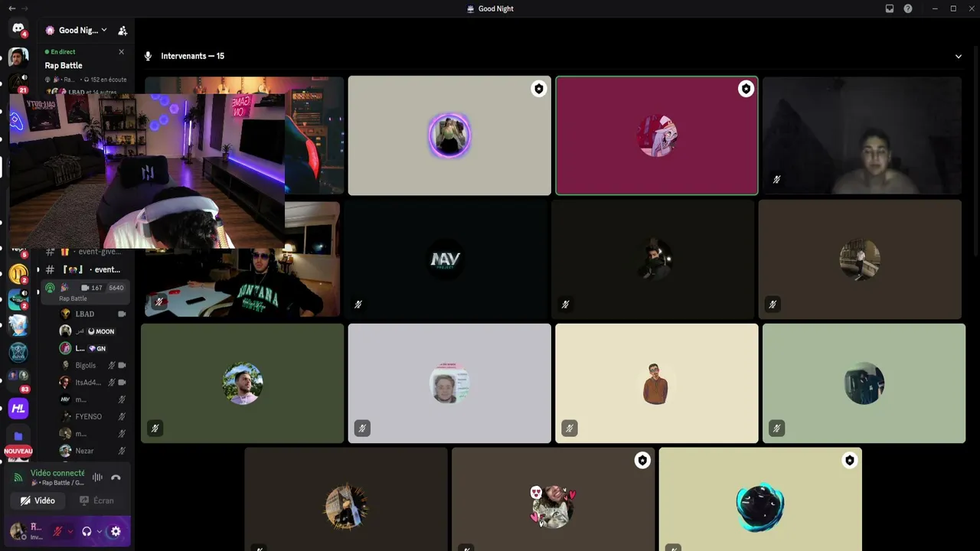Open the Rap Battle stage channel
The image size is (980, 551).
tap(84, 292)
